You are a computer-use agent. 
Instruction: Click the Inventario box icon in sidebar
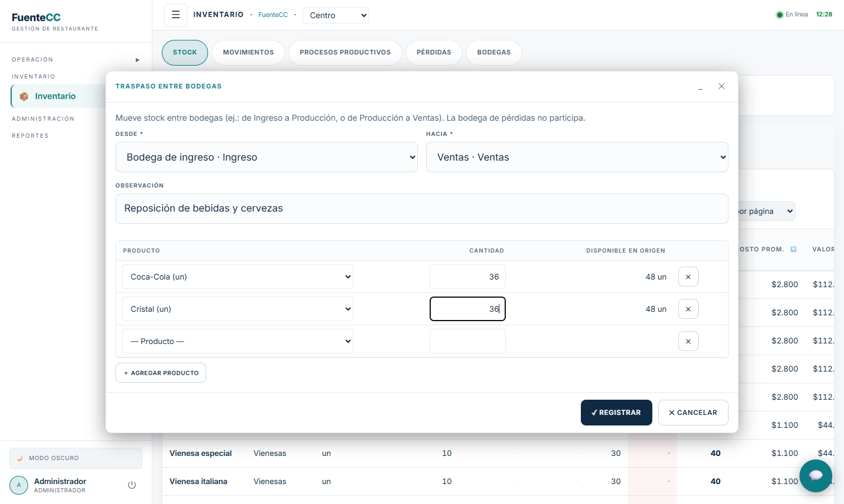[x=24, y=96]
